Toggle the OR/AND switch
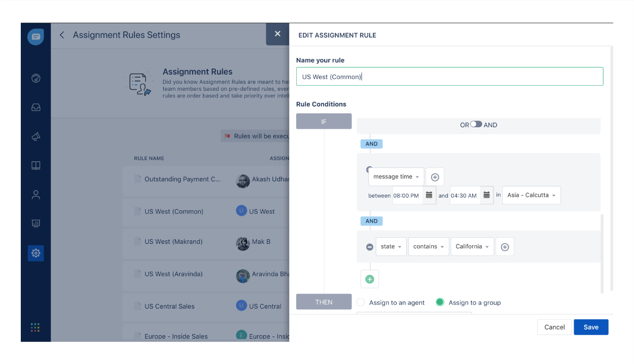The height and width of the screenshot is (364, 634). click(x=476, y=124)
